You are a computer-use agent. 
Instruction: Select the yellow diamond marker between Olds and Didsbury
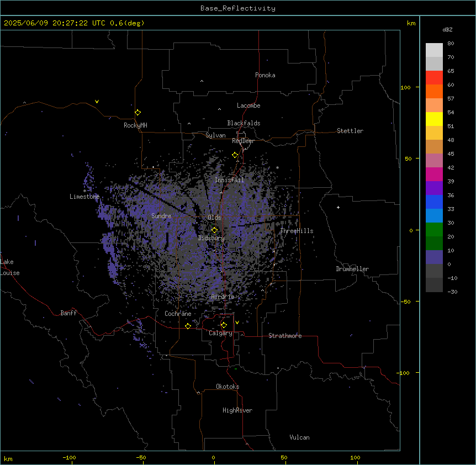[x=214, y=230]
